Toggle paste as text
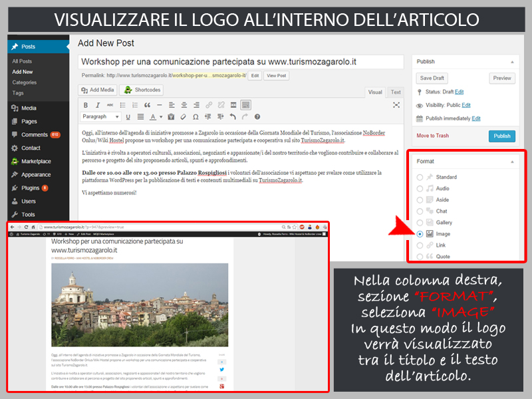 point(171,117)
